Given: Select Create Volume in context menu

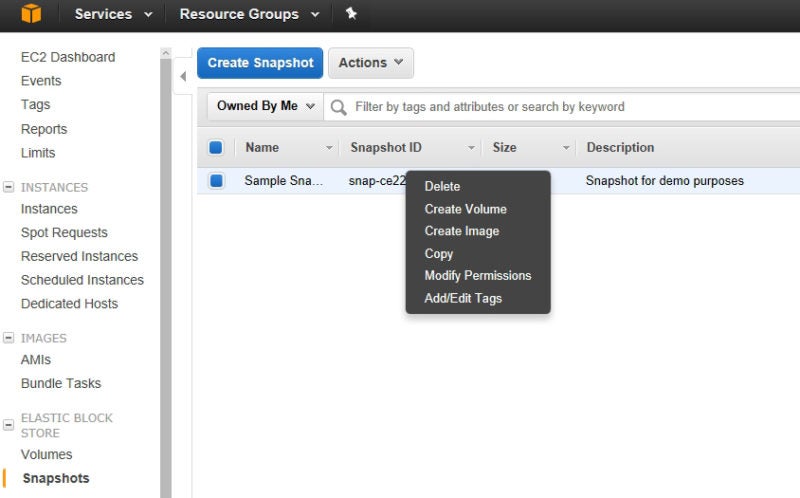Looking at the screenshot, I should pos(465,209).
